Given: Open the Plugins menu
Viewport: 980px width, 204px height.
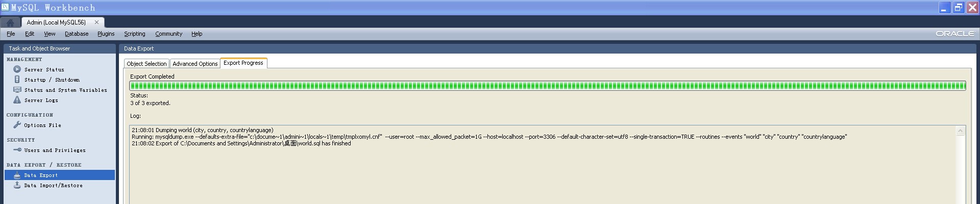Looking at the screenshot, I should 106,34.
